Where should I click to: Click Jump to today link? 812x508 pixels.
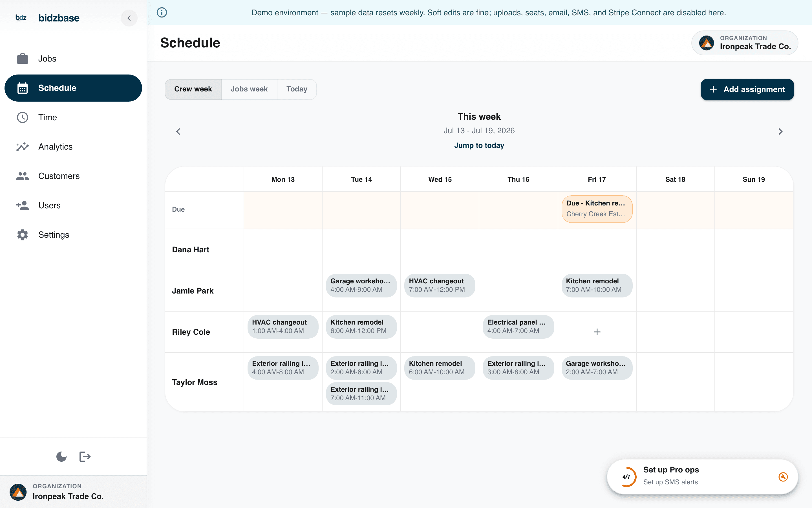[x=479, y=145]
